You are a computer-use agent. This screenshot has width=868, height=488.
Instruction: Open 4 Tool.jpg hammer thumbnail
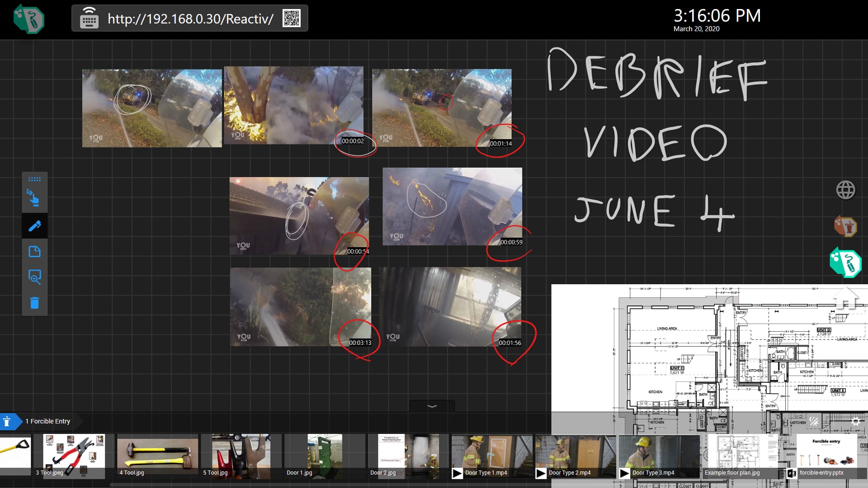157,456
